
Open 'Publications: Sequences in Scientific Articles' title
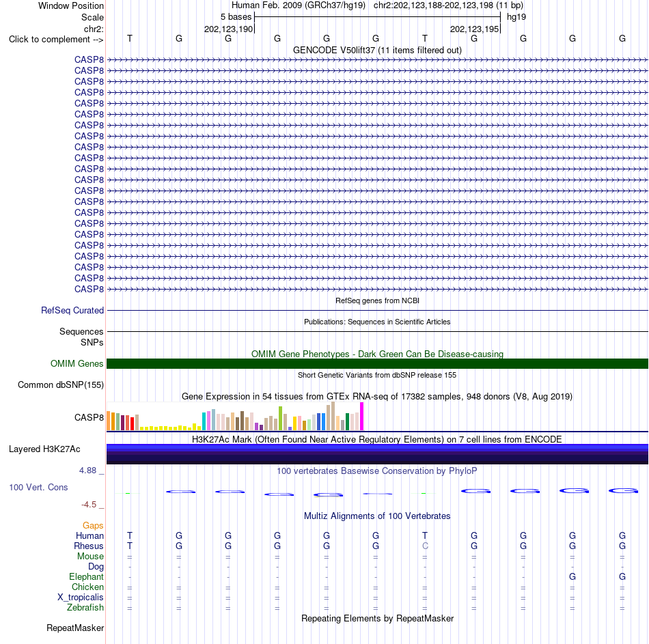click(377, 322)
